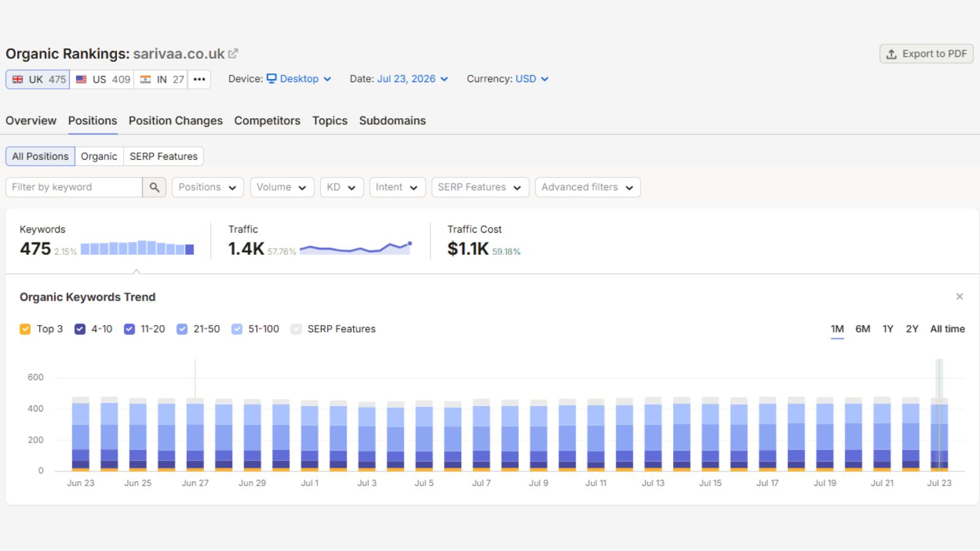Open sarivaa.co.uk external link icon
Viewport: 980px width, 551px height.
[233, 54]
